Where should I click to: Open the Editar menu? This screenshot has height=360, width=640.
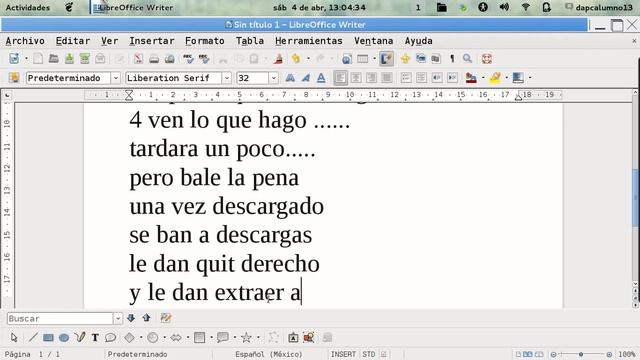pyautogui.click(x=73, y=41)
